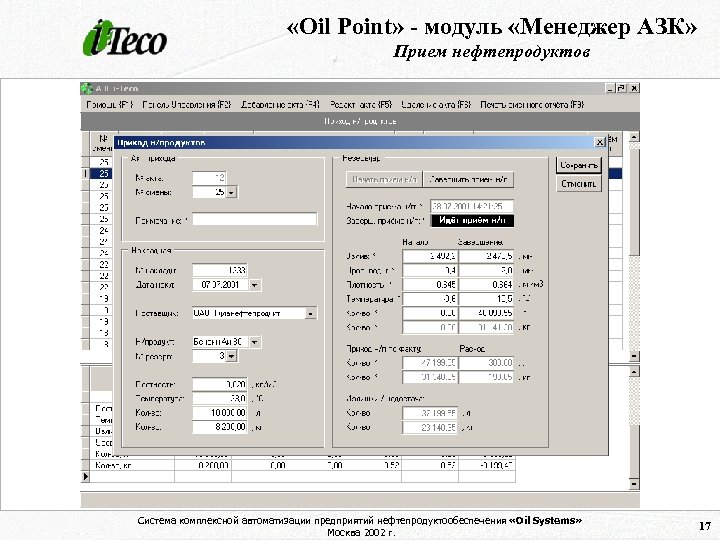The height and width of the screenshot is (540, 720).
Task: Choose Добавление акта (F4) in the menu bar
Action: click(x=280, y=105)
